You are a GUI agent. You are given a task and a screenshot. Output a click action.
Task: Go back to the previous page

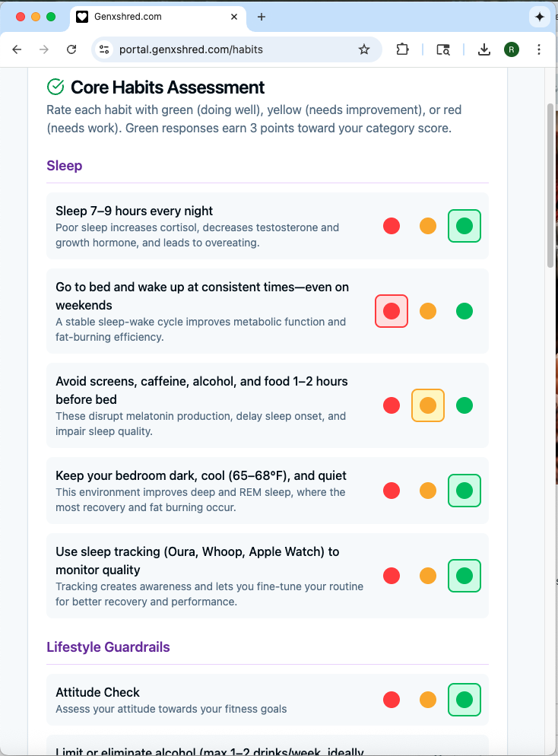[17, 49]
